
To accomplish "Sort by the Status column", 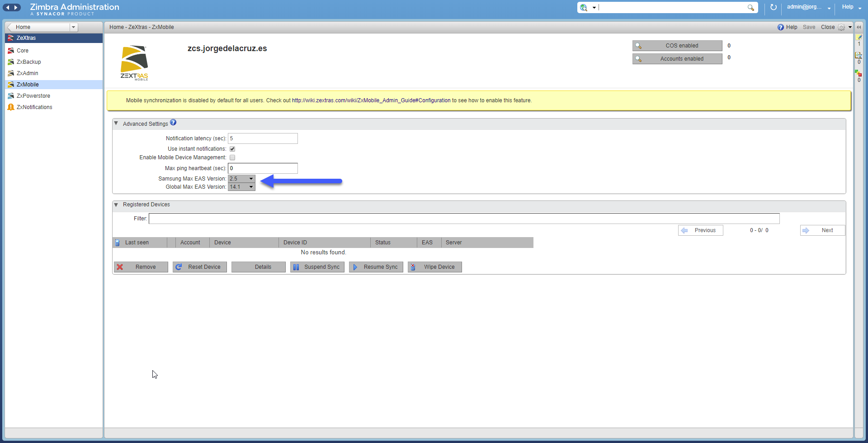I will pyautogui.click(x=394, y=243).
